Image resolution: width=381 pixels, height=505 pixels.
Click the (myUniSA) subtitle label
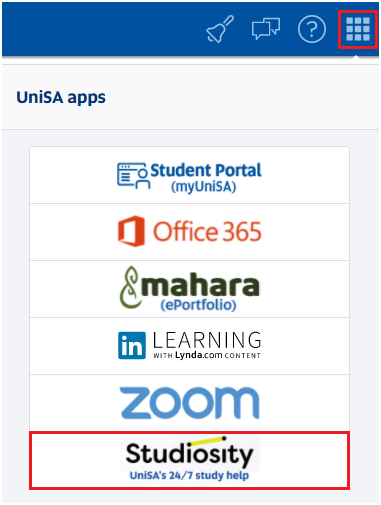204,187
